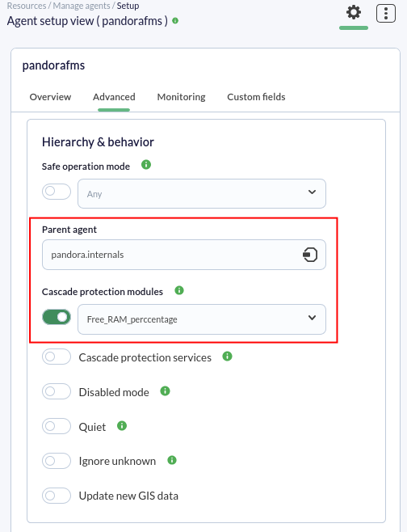
Task: Open the Free_RAM_perccentage module dropdown
Action: tap(202, 319)
